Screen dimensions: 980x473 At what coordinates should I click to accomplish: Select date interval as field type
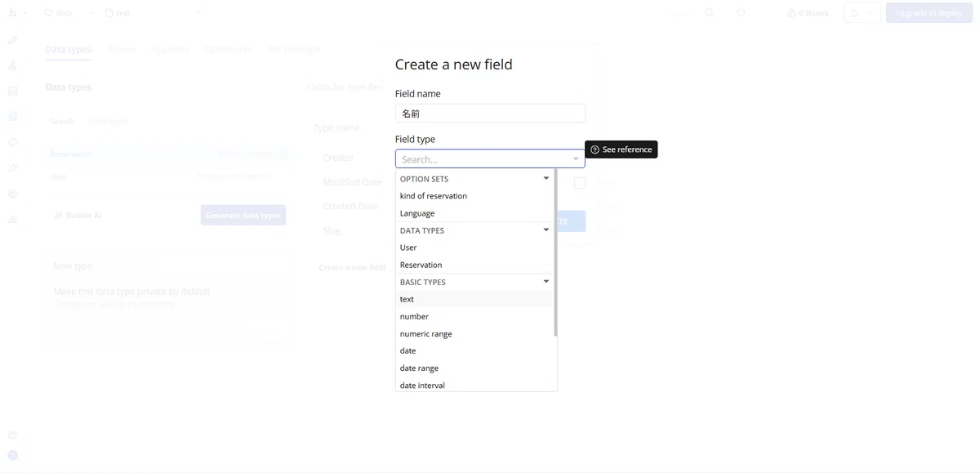475,385
